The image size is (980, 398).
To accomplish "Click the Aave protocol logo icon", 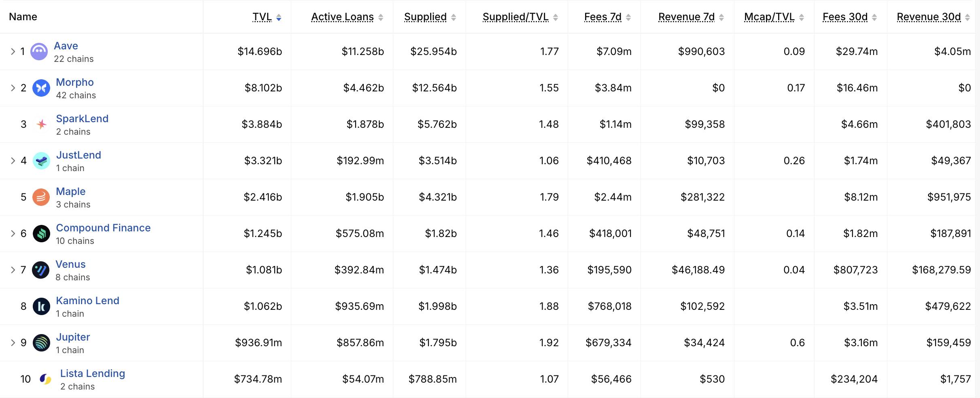I will (x=39, y=51).
